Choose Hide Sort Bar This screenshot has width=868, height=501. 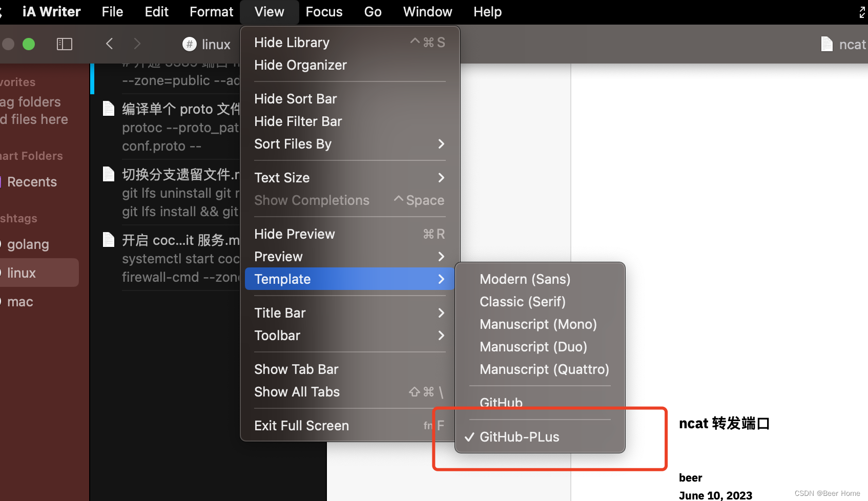pos(350,99)
